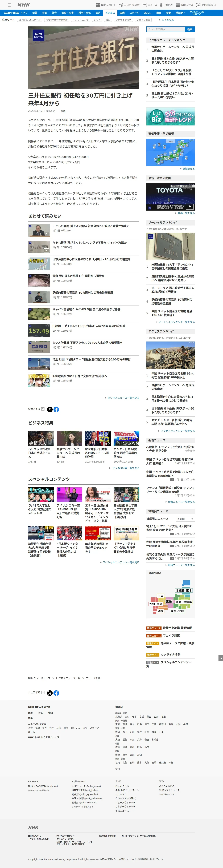The width and height of the screenshot is (223, 868).
Task: Switch to the スポーツ tab
Action: point(134,13)
